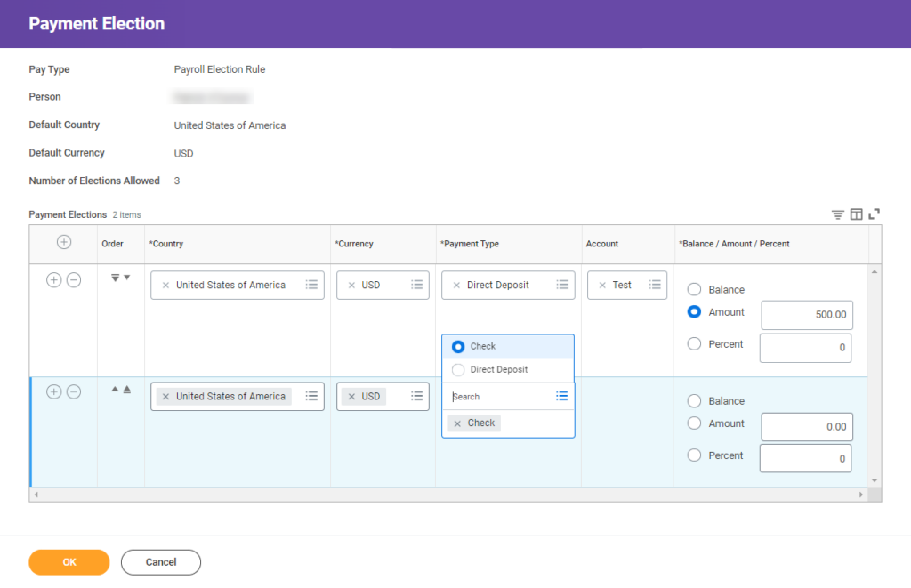The width and height of the screenshot is (911, 588).
Task: Move first row to bottom icon
Action: coord(115,278)
